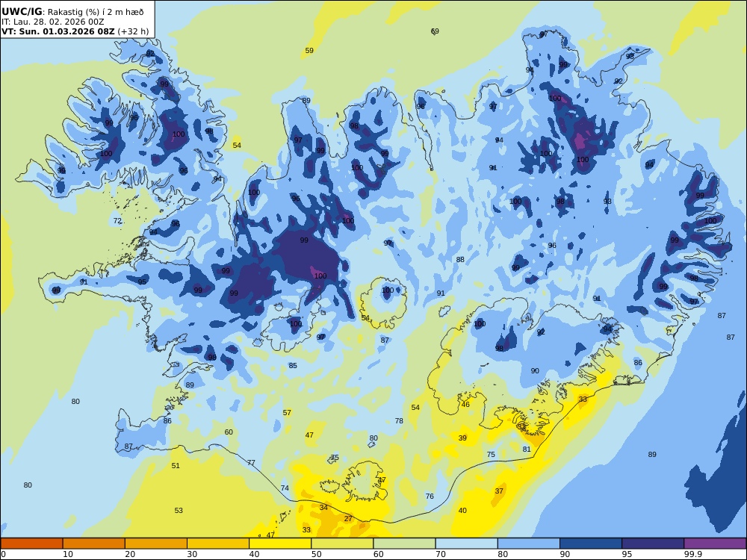
Task: Select the light blue 70–80 legend swatch
Action: tap(466, 544)
